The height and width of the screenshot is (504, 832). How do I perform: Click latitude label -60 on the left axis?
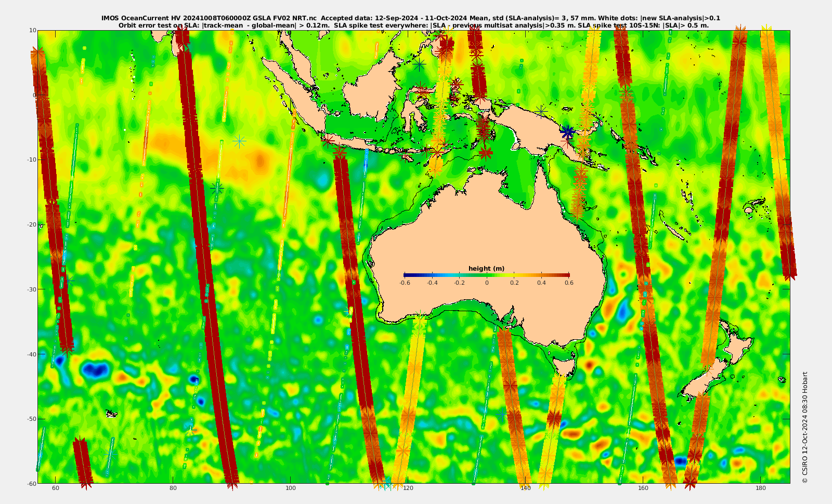[x=31, y=483]
